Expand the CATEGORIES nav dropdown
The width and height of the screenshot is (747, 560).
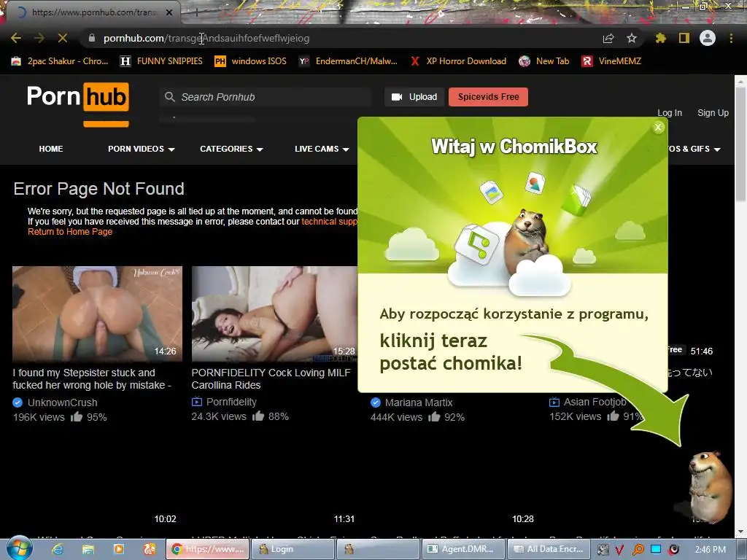[231, 149]
